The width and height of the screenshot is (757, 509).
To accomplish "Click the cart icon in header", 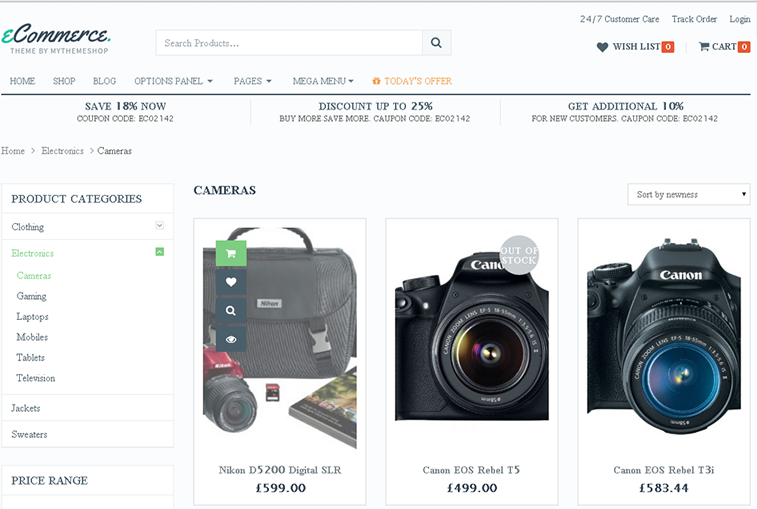I will pyautogui.click(x=704, y=46).
